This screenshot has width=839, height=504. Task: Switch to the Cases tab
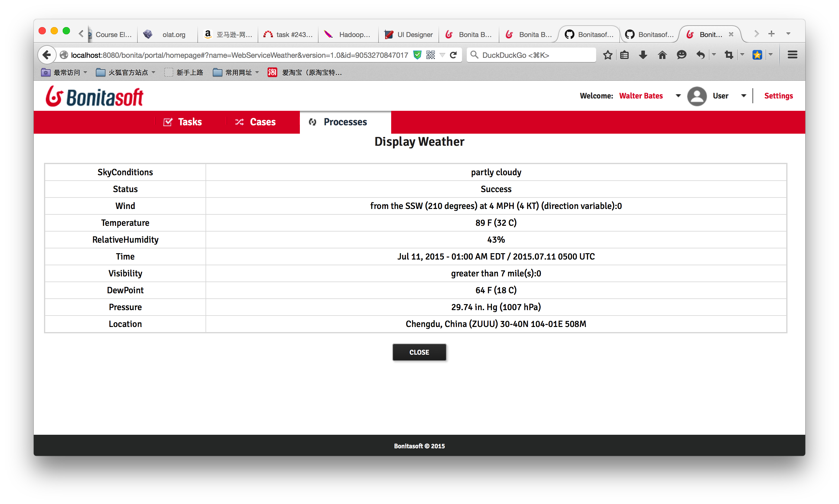pyautogui.click(x=255, y=122)
